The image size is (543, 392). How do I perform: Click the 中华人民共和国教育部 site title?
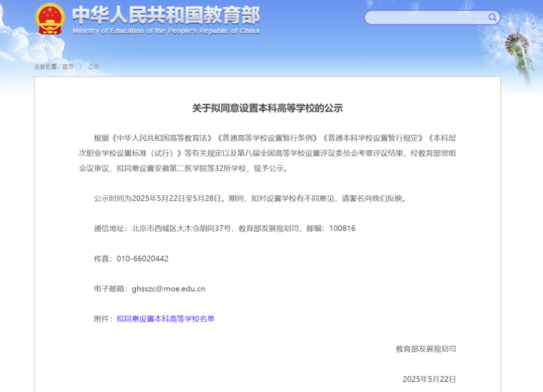tap(166, 15)
